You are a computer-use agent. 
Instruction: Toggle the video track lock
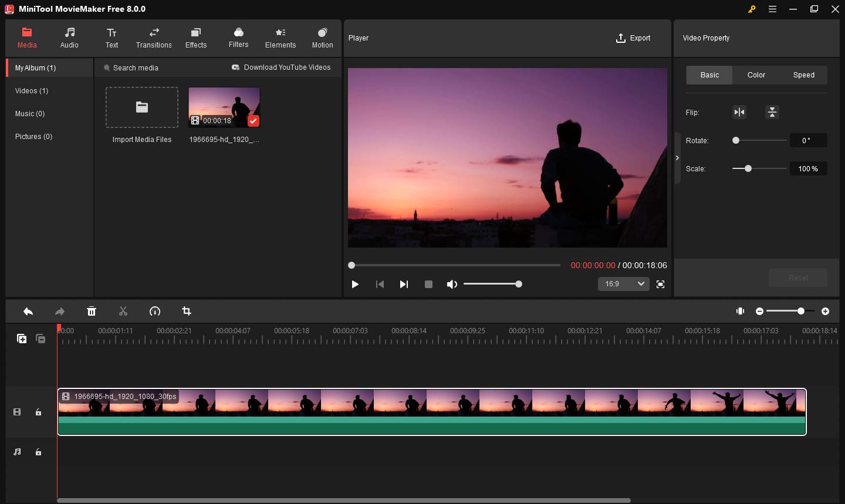coord(38,412)
